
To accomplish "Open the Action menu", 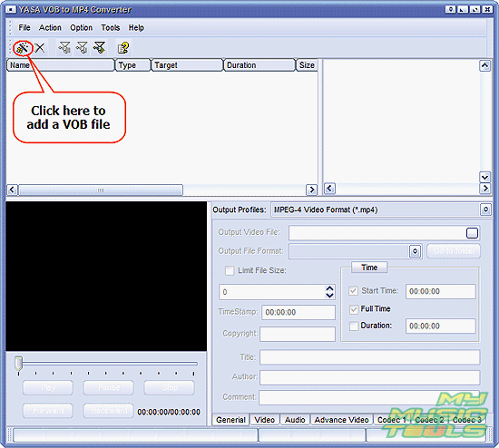I will (50, 28).
